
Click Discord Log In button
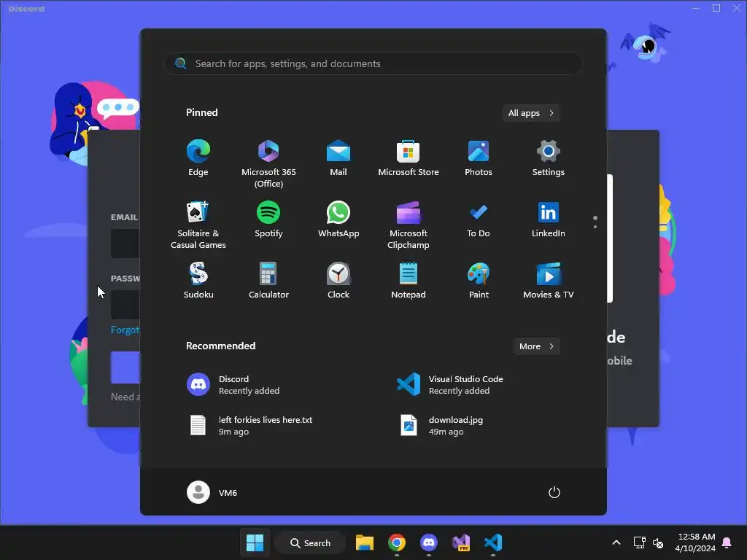[125, 367]
